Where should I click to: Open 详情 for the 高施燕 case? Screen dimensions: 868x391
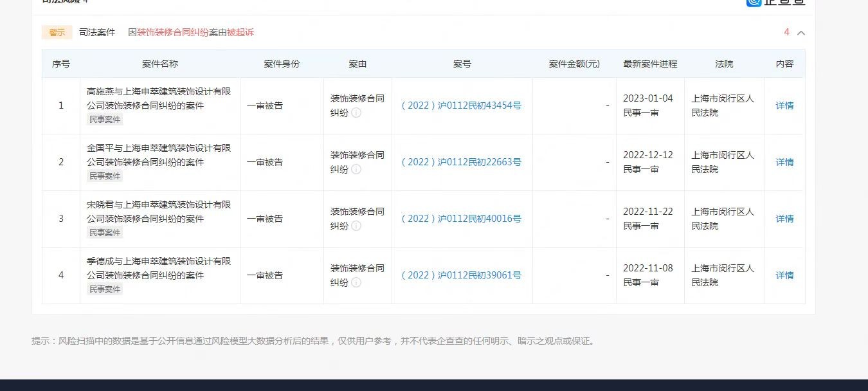[x=784, y=105]
